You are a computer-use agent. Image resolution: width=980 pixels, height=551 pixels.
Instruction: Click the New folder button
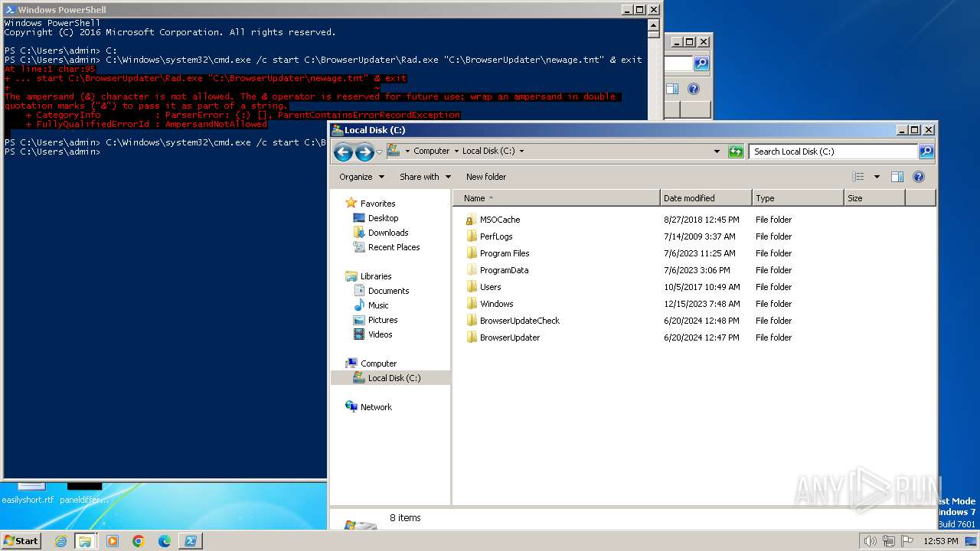[x=486, y=177]
